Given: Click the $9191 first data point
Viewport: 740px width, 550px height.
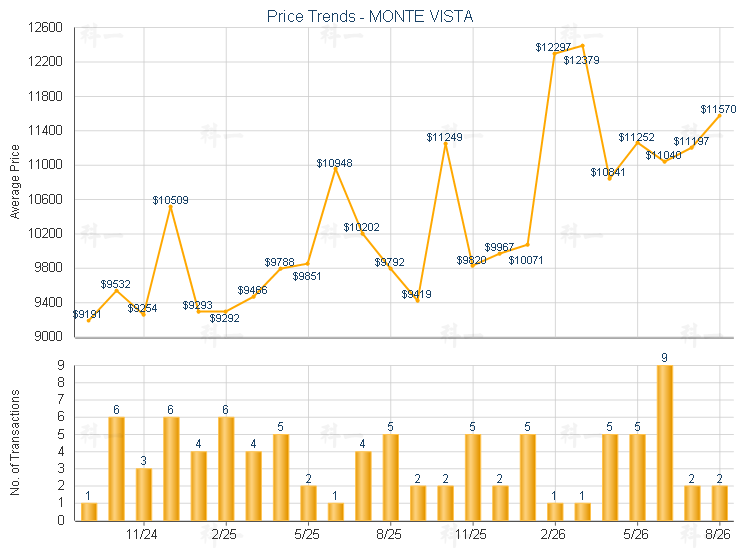Looking at the screenshot, I should tap(89, 321).
